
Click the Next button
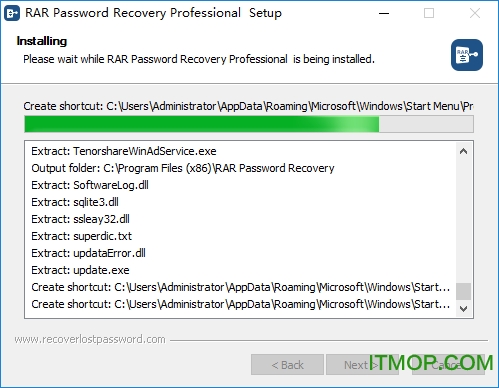tap(362, 365)
